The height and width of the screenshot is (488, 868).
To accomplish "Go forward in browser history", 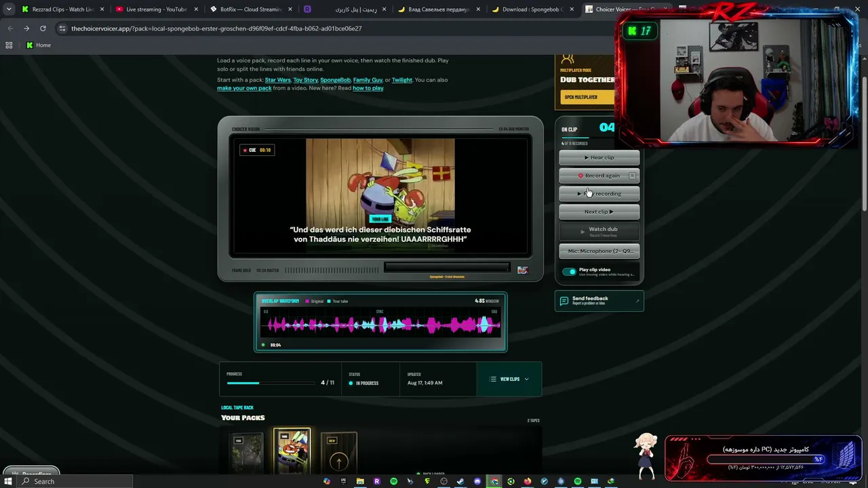I will point(26,28).
